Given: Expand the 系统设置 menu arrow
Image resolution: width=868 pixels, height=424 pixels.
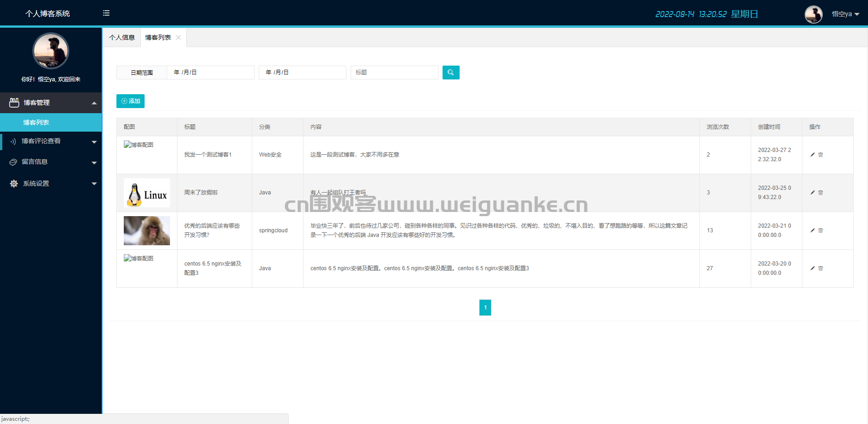Looking at the screenshot, I should [94, 184].
